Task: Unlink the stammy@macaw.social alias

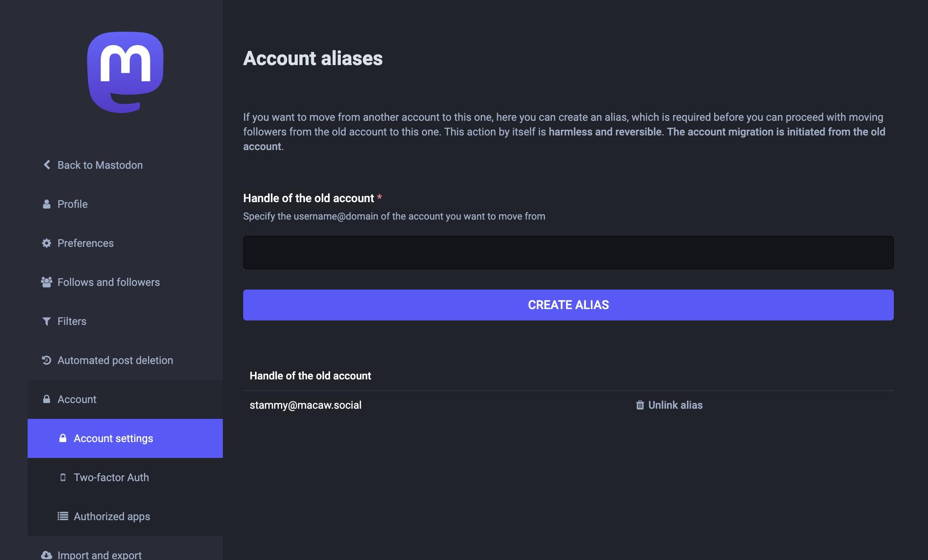Action: (669, 405)
